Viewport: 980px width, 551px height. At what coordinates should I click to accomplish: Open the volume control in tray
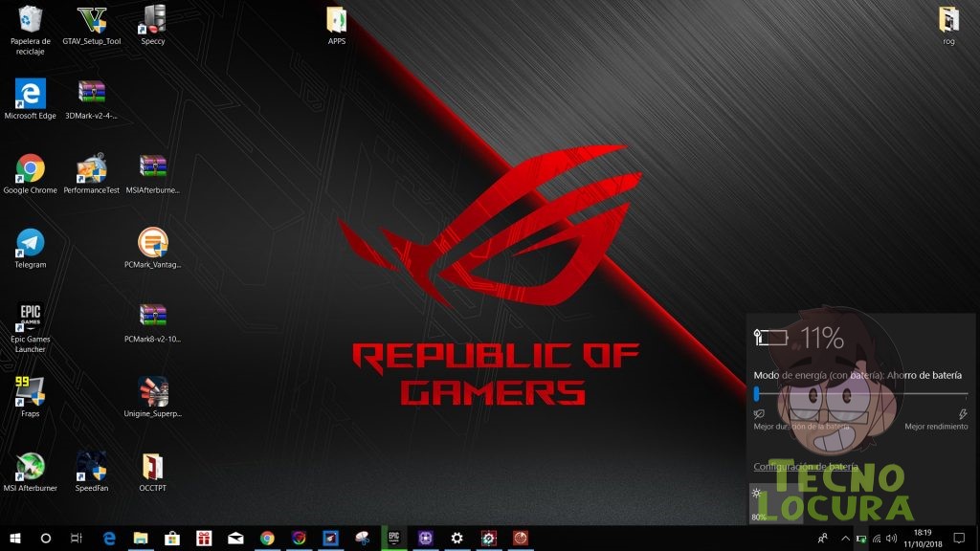pyautogui.click(x=891, y=538)
